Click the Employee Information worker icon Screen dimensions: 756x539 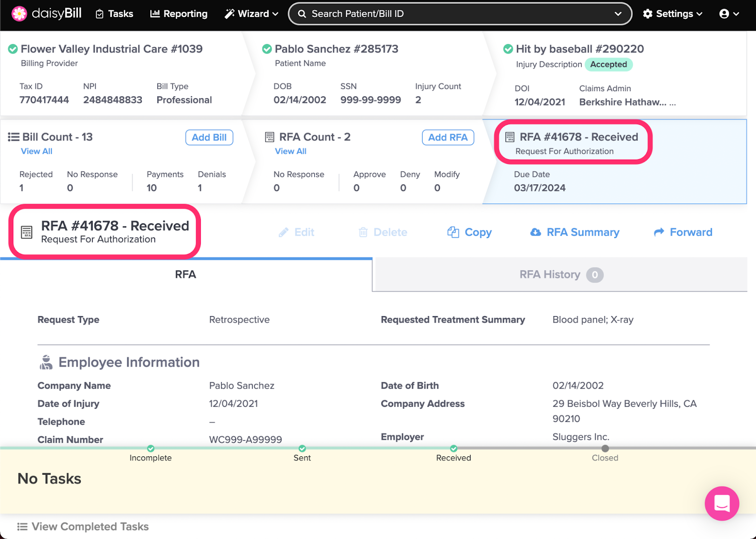point(46,362)
